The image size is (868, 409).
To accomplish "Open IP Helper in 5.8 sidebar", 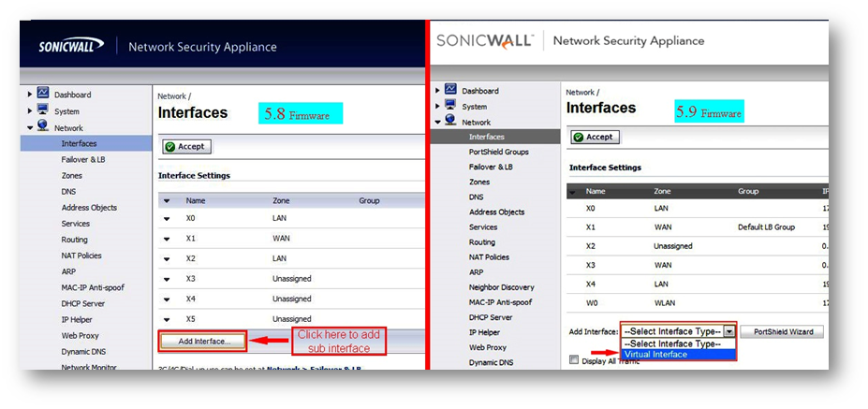I will [77, 319].
